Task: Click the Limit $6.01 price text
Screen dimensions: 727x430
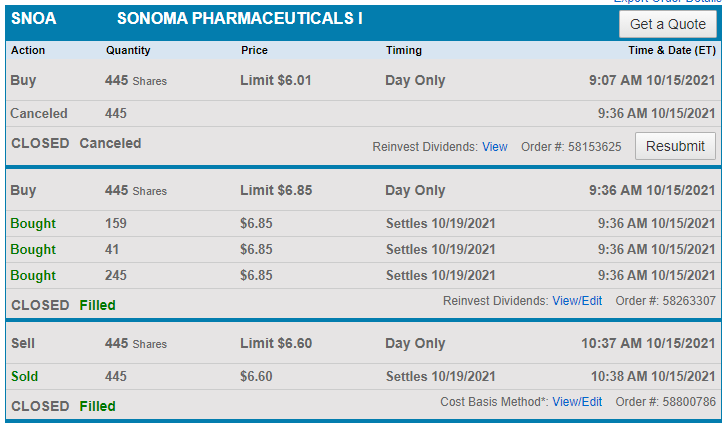Action: 275,80
